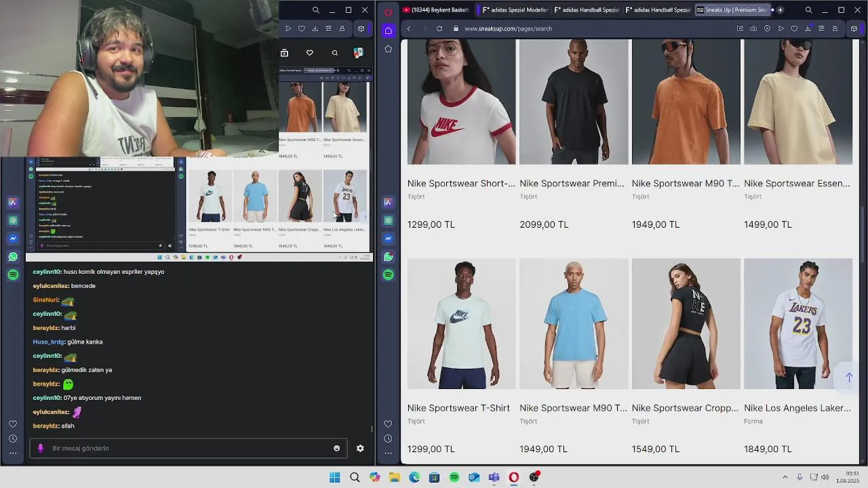Click white Nike ringer tee product image
Viewport: 868px width, 488px height.
click(462, 102)
